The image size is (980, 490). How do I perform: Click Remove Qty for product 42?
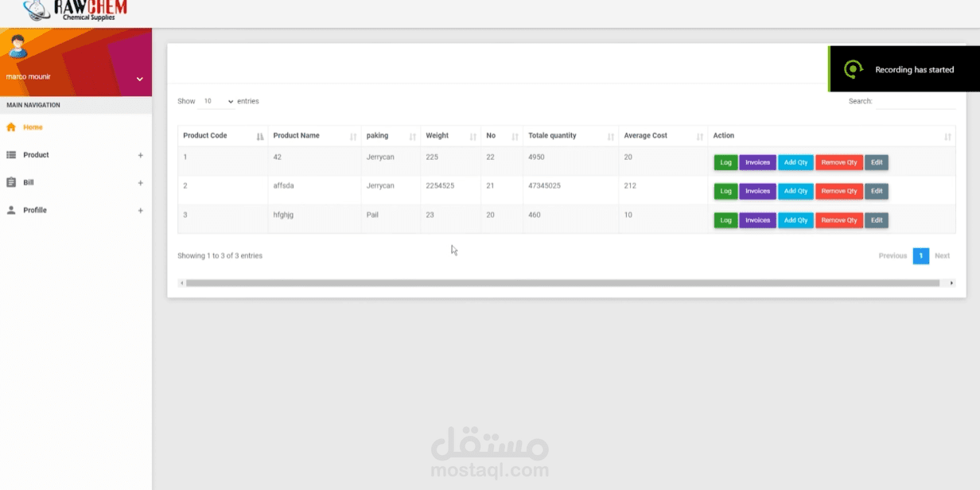(839, 162)
